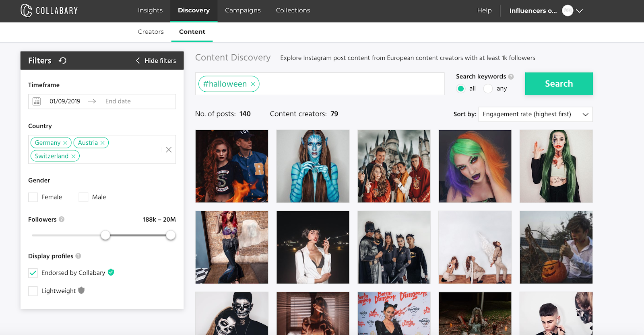Viewport: 644px width, 335px height.
Task: Reset all filters with the undo icon
Action: pos(62,61)
